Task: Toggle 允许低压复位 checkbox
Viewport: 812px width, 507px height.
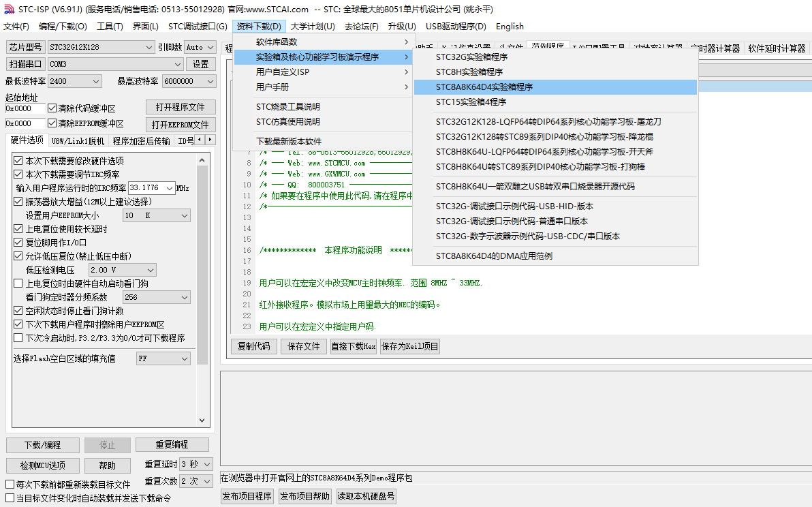Action: [18, 256]
